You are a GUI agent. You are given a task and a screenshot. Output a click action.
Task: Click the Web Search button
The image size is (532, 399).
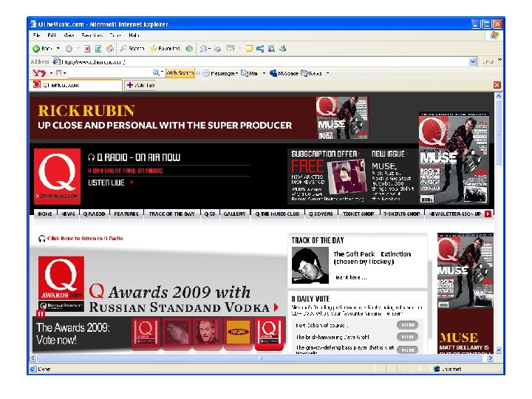coord(180,73)
